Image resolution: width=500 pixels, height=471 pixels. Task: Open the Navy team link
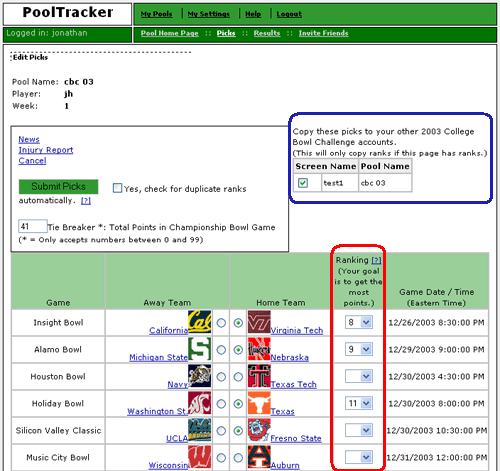[178, 384]
